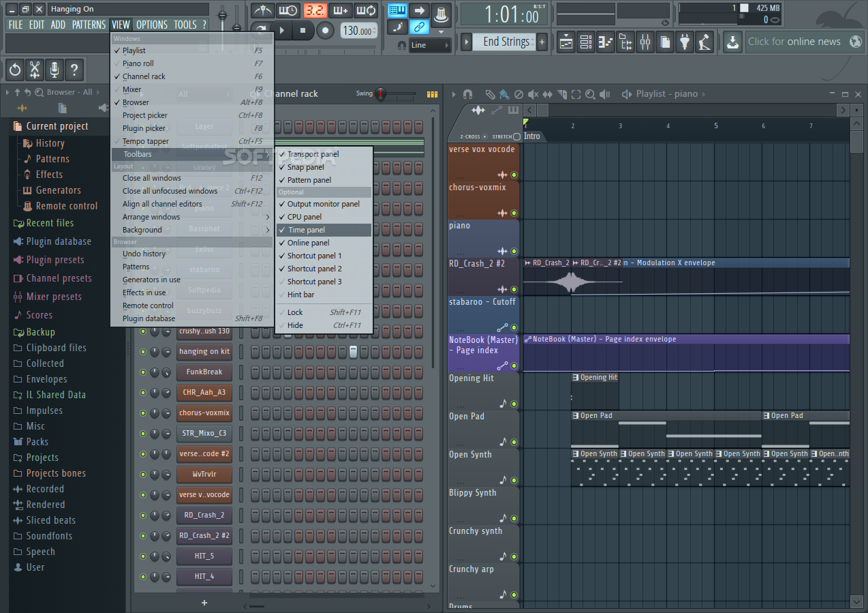Adjust the channel rack Swing knob
Image resolution: width=868 pixels, height=613 pixels.
380,94
